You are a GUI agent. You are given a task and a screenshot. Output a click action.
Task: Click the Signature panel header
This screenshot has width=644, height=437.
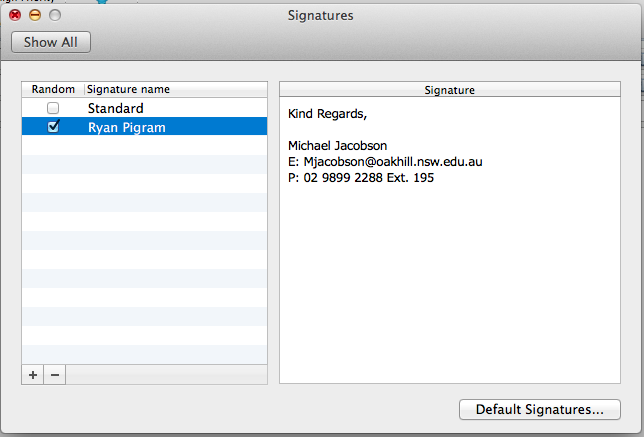click(450, 90)
